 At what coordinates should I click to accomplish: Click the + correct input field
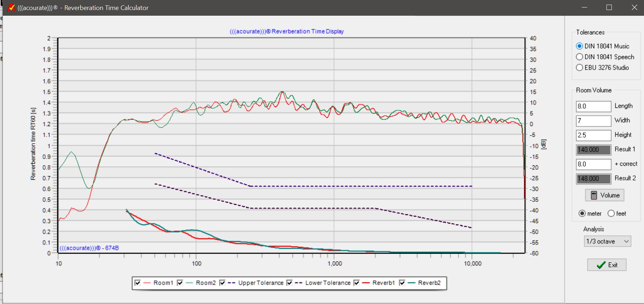[x=594, y=164]
